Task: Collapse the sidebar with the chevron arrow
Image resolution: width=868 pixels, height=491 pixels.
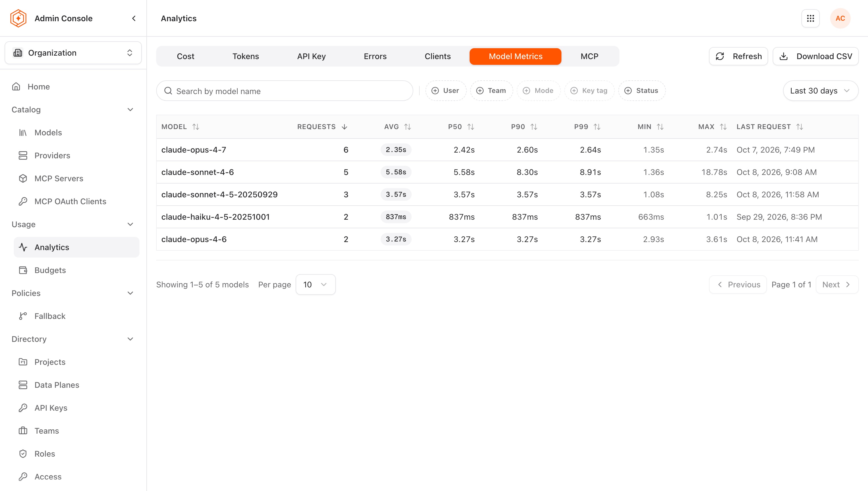Action: pos(134,18)
